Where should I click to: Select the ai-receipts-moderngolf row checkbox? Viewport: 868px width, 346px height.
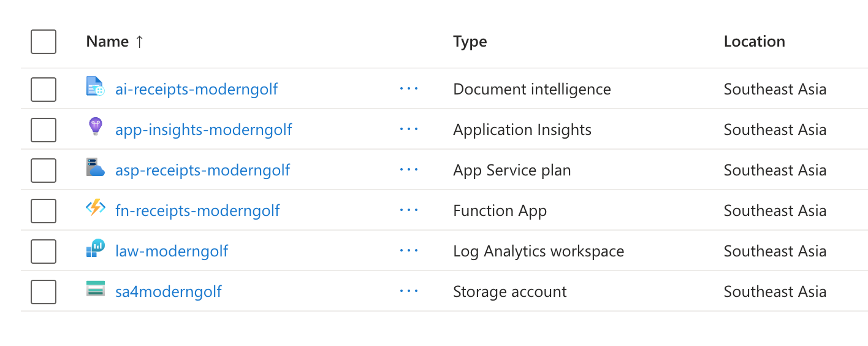pyautogui.click(x=44, y=90)
